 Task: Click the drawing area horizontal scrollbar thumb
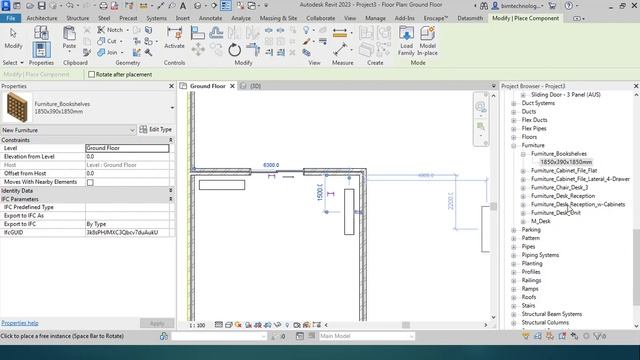[406, 325]
